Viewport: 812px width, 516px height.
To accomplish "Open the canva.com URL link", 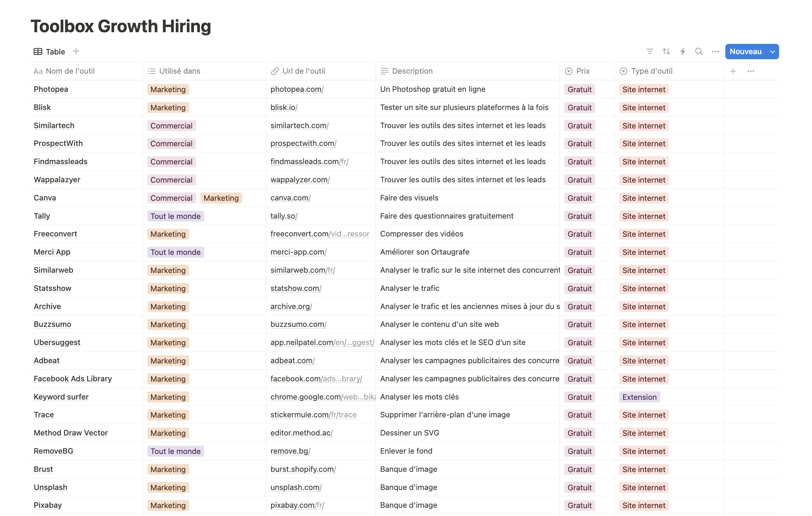I will pos(290,198).
